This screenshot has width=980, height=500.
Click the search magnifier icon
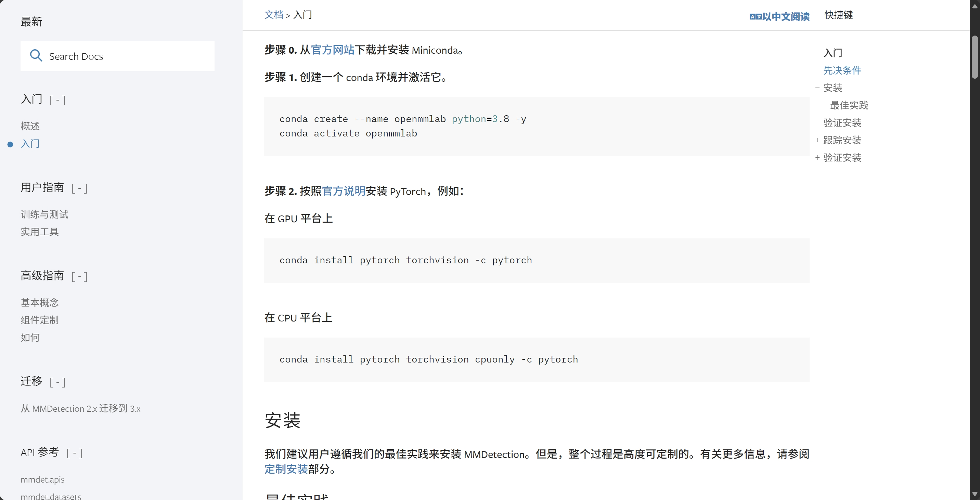(x=36, y=55)
